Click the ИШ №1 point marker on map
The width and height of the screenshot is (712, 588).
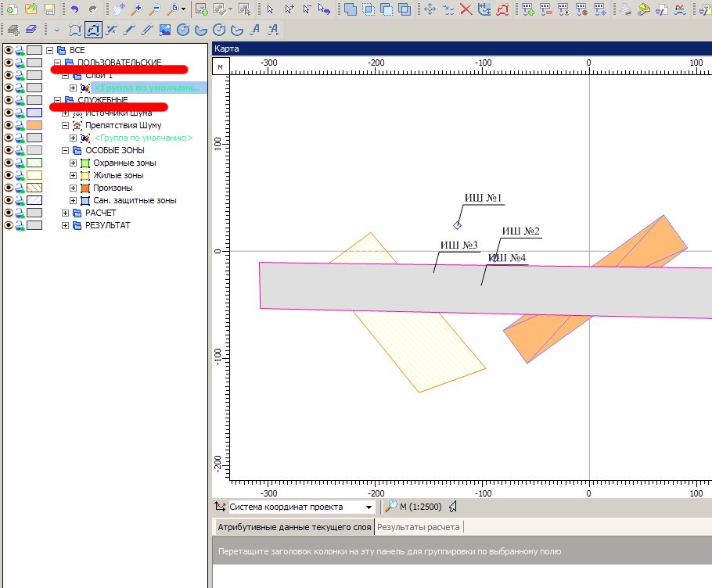457,225
